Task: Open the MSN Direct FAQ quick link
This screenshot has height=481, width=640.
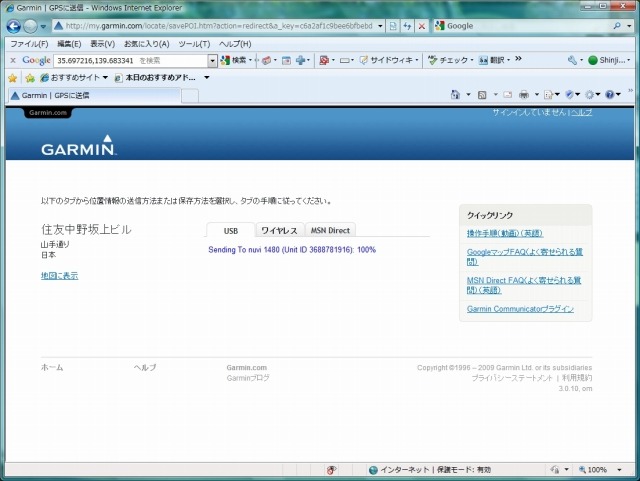Action: click(524, 285)
